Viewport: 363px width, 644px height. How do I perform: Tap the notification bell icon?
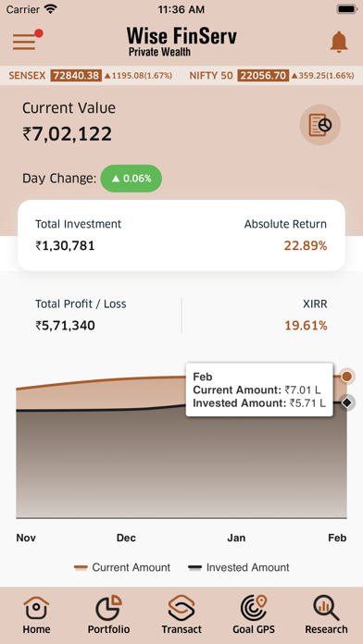point(339,42)
